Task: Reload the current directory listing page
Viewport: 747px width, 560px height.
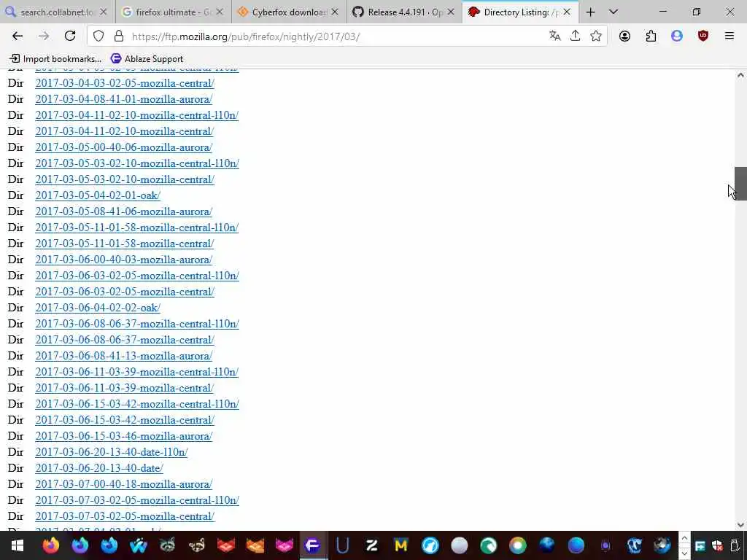Action: (70, 36)
